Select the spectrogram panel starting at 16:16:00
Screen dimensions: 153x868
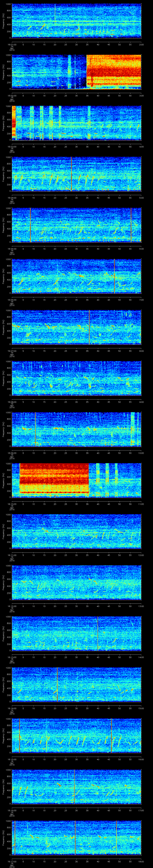click(76, 787)
